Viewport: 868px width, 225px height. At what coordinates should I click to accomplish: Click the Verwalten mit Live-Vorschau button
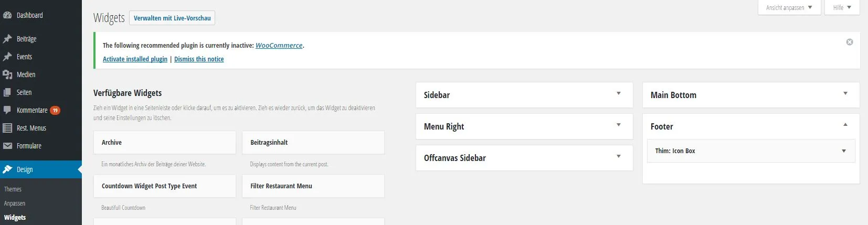pyautogui.click(x=172, y=18)
